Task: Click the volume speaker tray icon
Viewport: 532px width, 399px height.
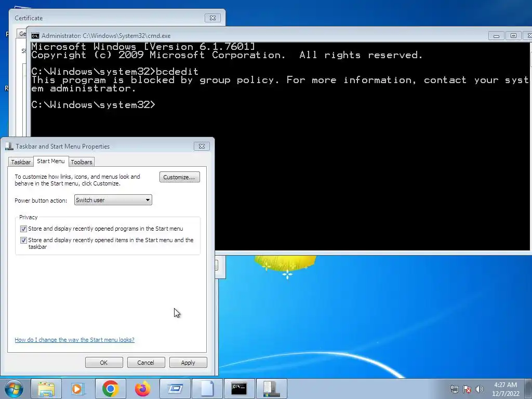Action: pyautogui.click(x=480, y=389)
